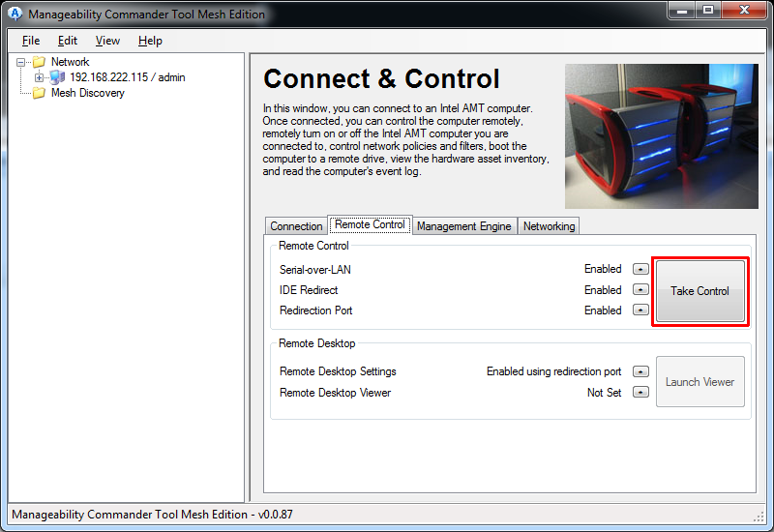Click the application icon in title bar

pos(15,14)
